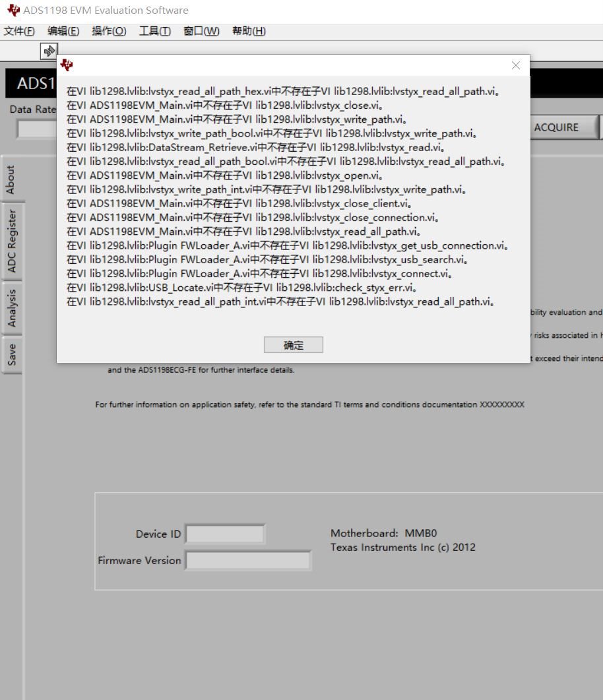Select error line about lvstyx_close_client.vi
Screen dimensions: 603x700
click(239, 204)
